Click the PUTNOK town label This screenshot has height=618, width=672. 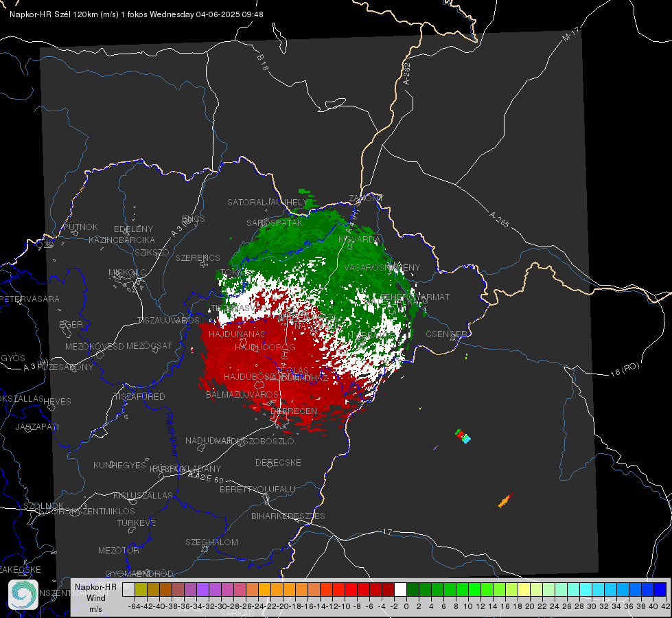(80, 227)
